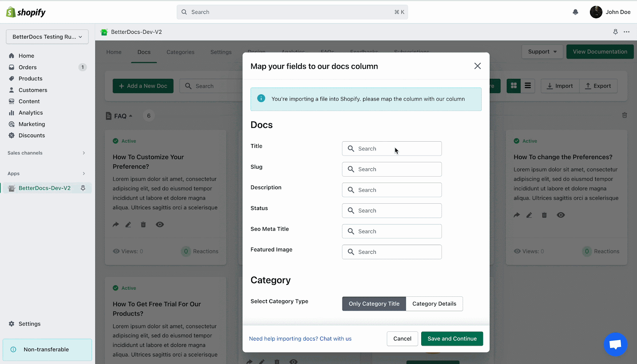The height and width of the screenshot is (364, 637).
Task: Toggle the FAQ sort order chevron
Action: [131, 116]
